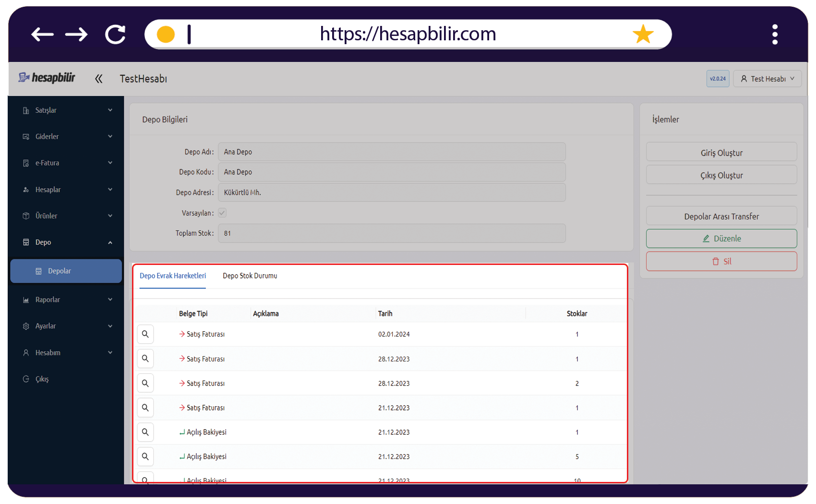Collapse the Depo sidebar section
816x504 pixels.
coord(66,242)
